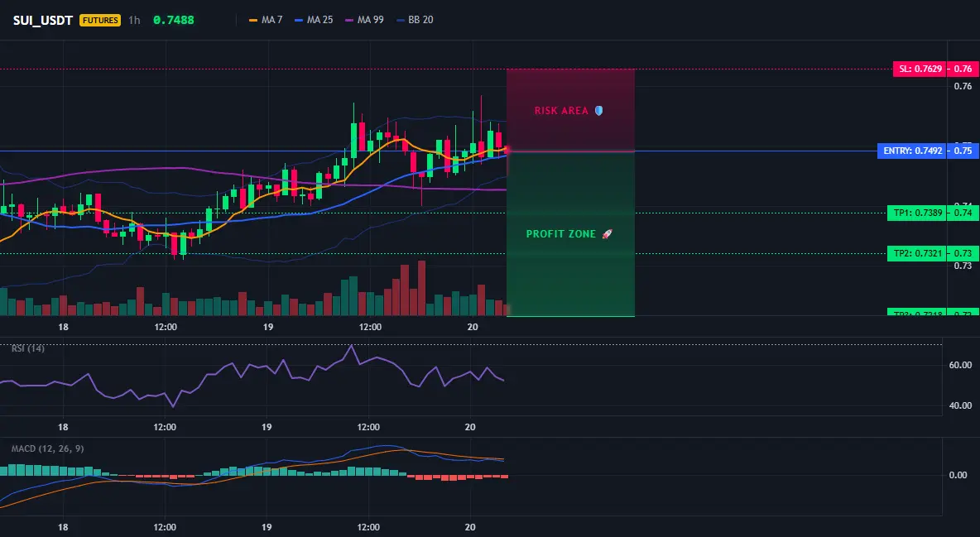Click the SUI_USDT symbol title
This screenshot has width=980, height=537.
click(43, 20)
